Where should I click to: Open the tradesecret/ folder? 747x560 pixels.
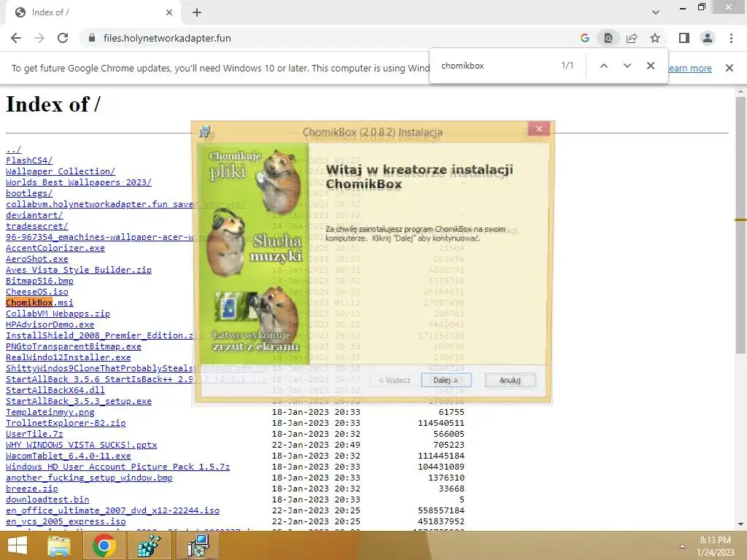pos(36,226)
